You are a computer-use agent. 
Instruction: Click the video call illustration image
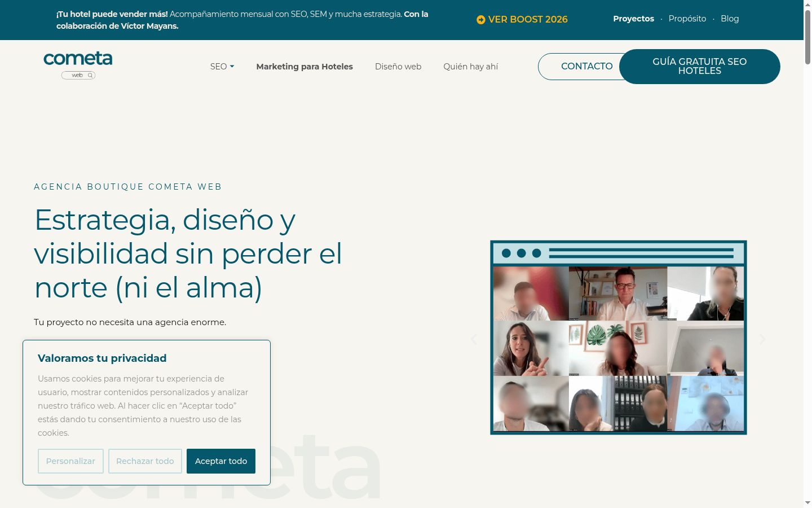coord(619,338)
